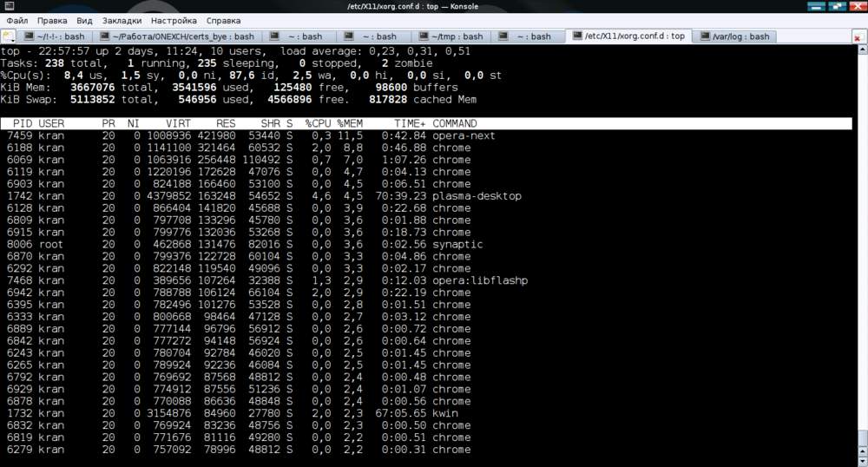Open the Правка menu
The height and width of the screenshot is (467, 868).
[52, 21]
